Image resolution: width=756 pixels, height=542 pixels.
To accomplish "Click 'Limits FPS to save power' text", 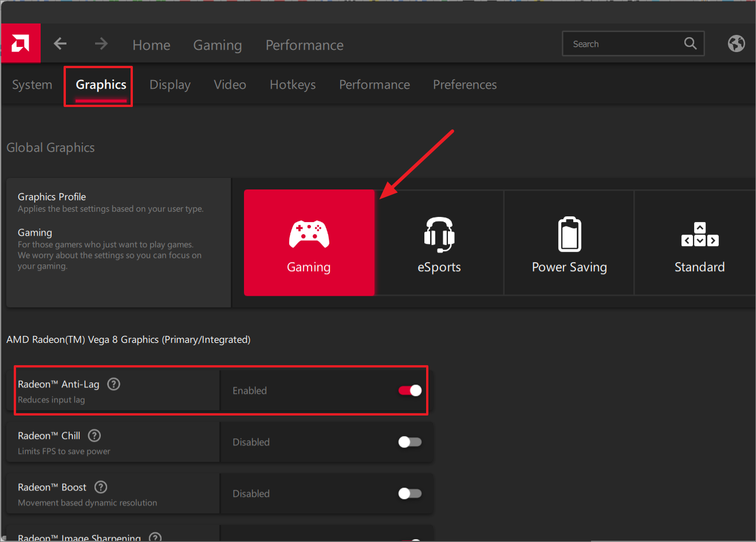I will pos(64,451).
